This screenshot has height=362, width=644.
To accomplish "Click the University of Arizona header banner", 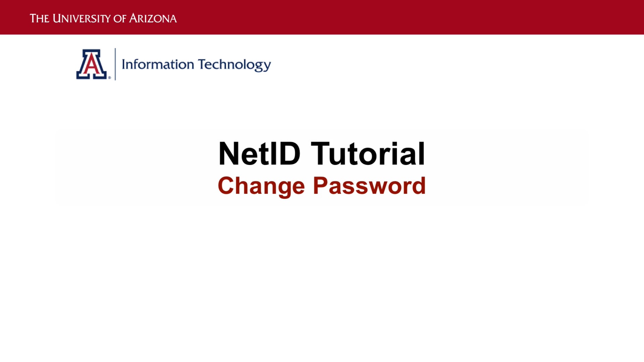I will [x=322, y=17].
